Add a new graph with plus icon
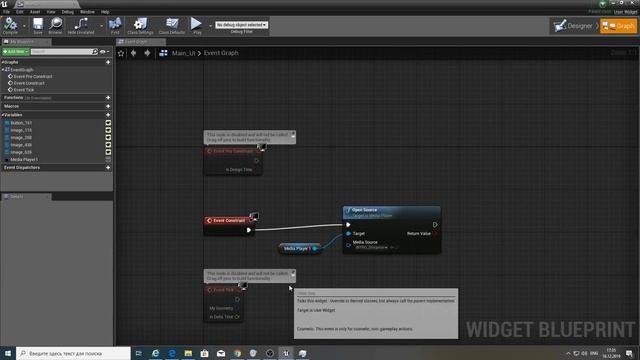The width and height of the screenshot is (640, 360). 108,62
